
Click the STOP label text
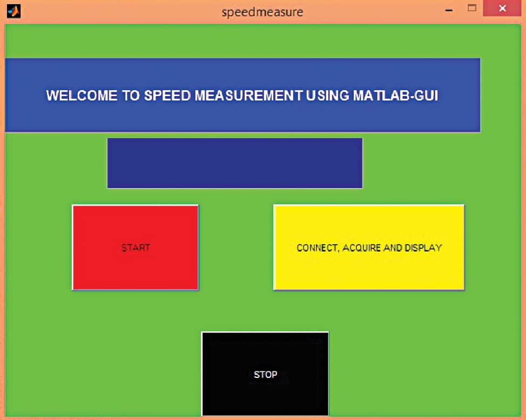[x=265, y=374]
